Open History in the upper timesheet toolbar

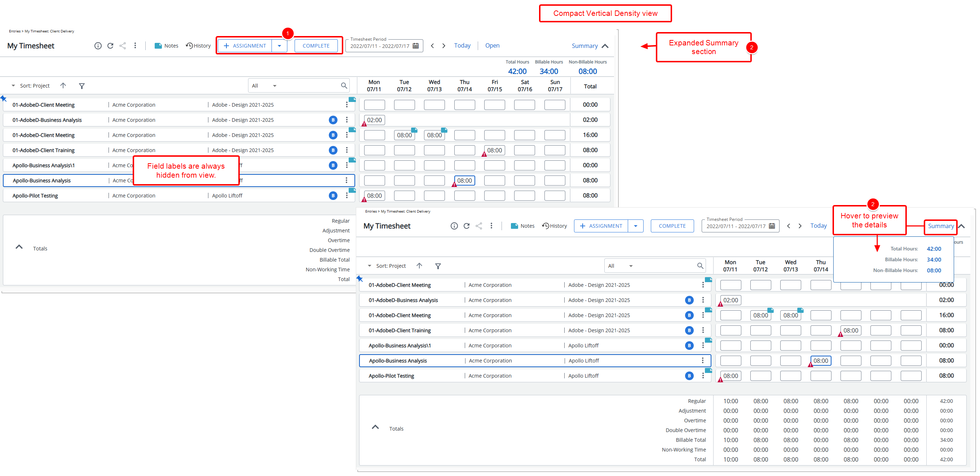tap(198, 46)
